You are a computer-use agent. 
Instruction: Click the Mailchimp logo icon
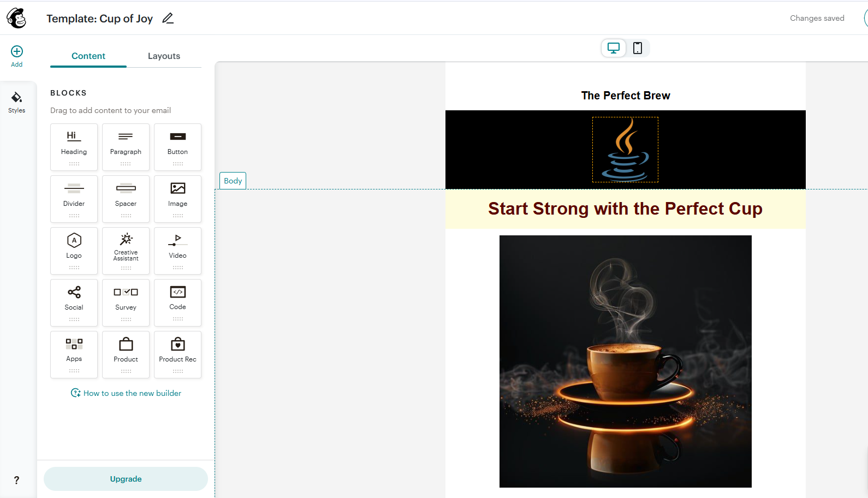point(16,18)
